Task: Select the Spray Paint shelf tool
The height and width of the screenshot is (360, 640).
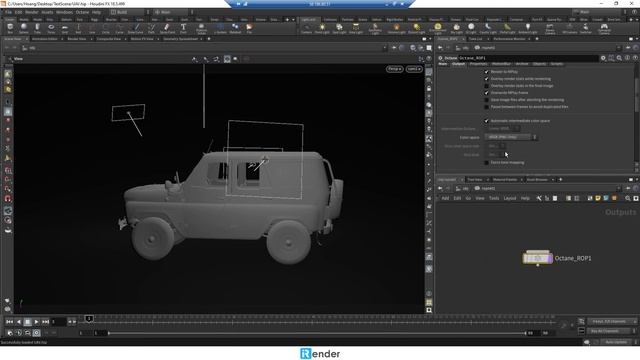Action: (x=167, y=28)
